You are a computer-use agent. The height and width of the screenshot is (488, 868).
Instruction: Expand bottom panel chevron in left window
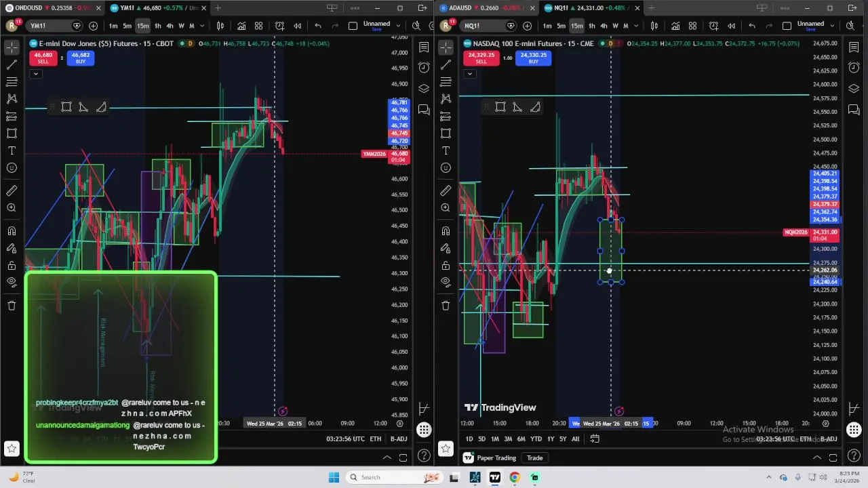[x=387, y=458]
